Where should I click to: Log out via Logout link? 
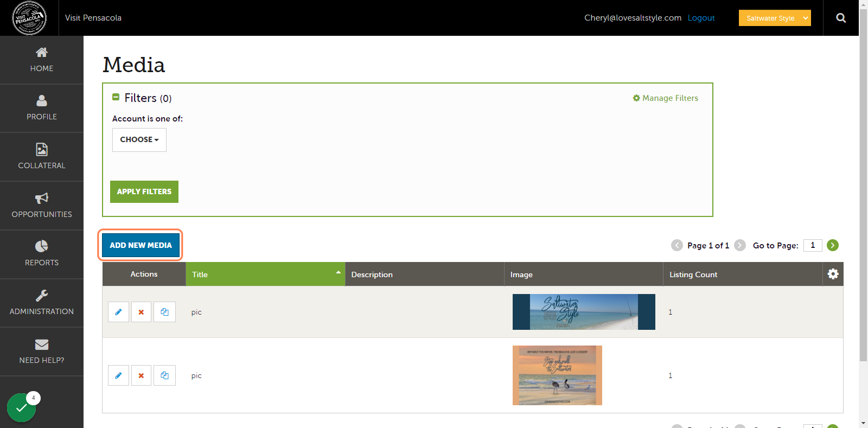click(x=701, y=18)
